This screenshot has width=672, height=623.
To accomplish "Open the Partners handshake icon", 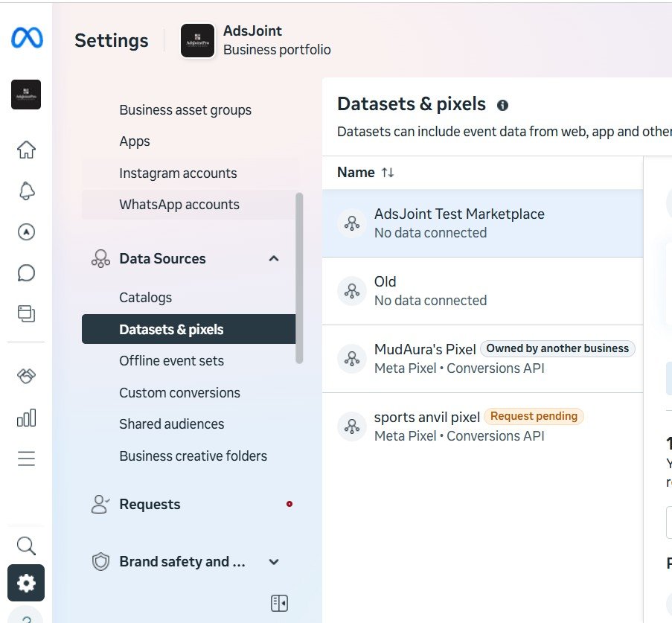I will pos(26,377).
